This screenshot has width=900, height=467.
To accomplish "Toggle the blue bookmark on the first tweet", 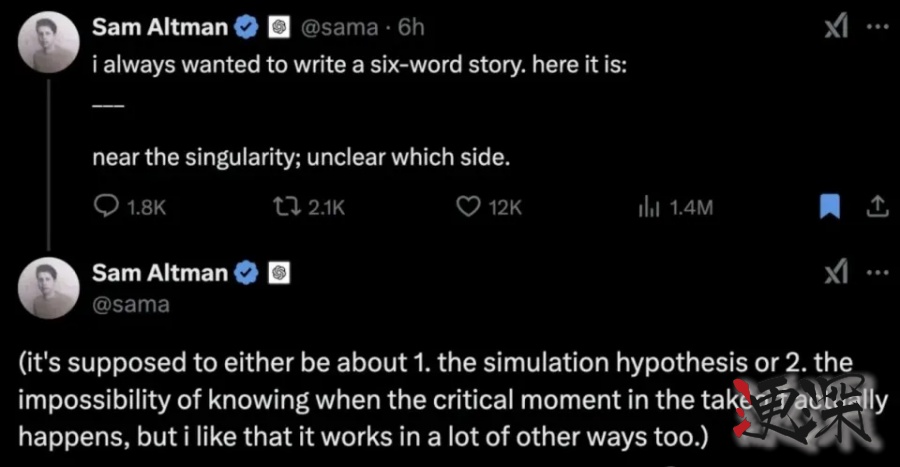I will click(x=829, y=207).
